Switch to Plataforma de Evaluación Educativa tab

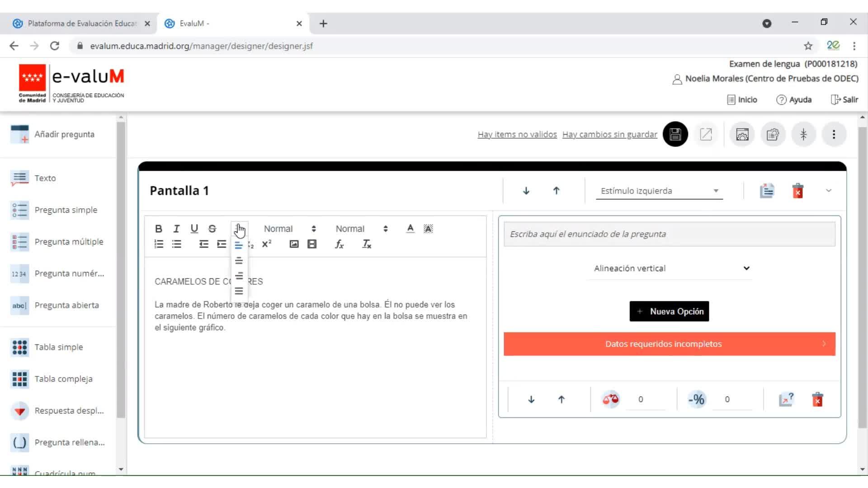point(81,23)
